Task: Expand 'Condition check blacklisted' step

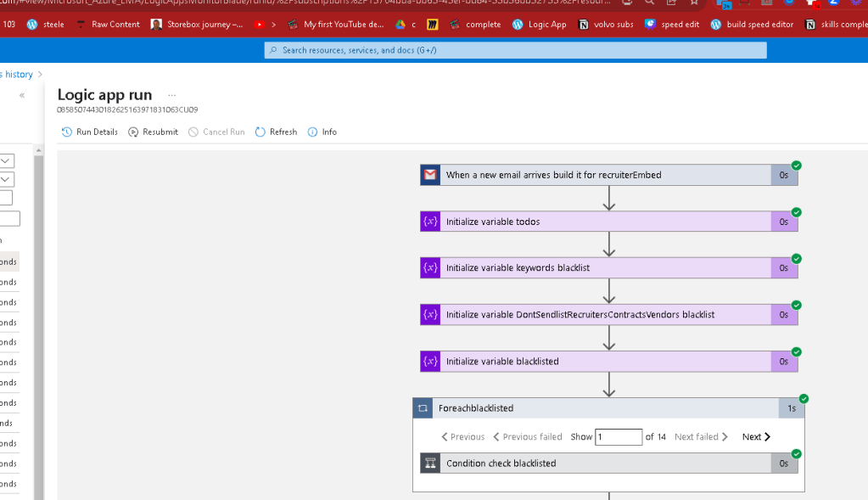Action: [x=609, y=463]
